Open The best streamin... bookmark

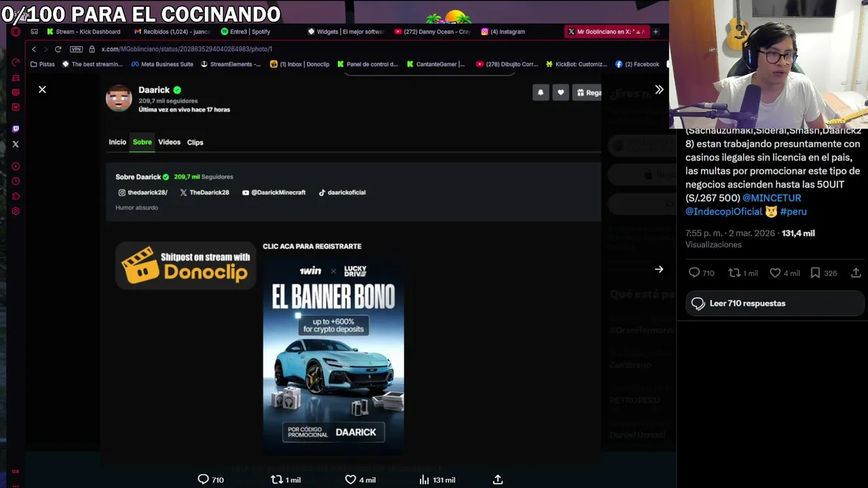point(92,64)
